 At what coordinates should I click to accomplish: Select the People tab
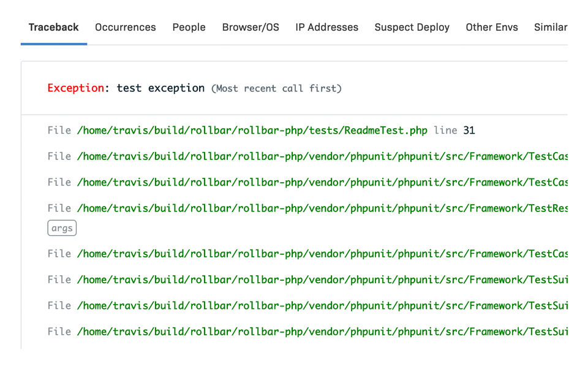pyautogui.click(x=189, y=28)
